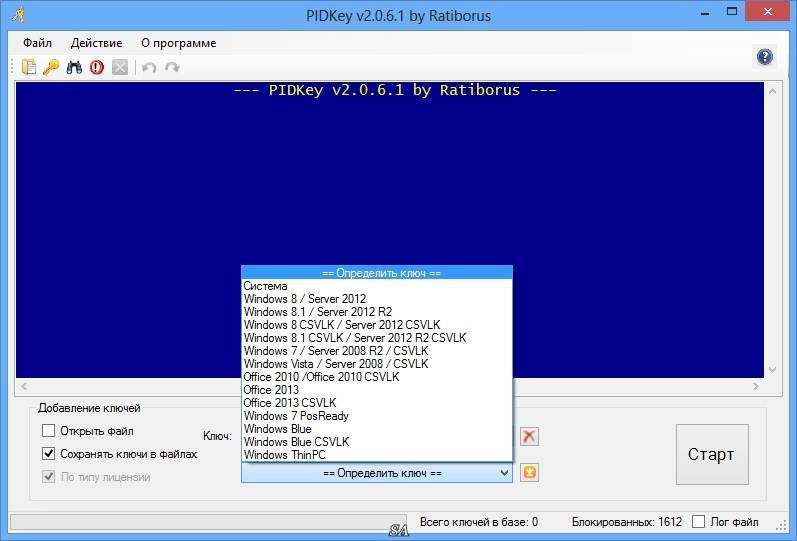Minimize the PIDKey window

pyautogui.click(x=704, y=13)
